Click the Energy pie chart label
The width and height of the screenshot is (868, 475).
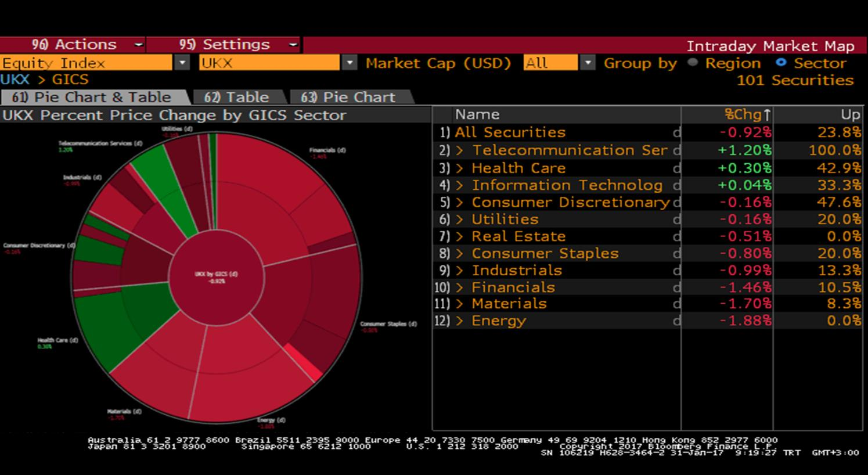pyautogui.click(x=271, y=420)
